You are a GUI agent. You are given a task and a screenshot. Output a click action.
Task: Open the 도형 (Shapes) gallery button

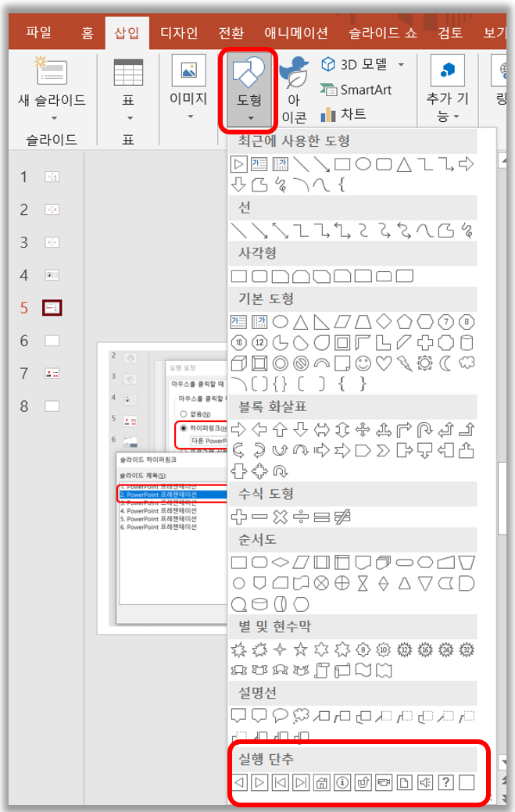[x=249, y=90]
